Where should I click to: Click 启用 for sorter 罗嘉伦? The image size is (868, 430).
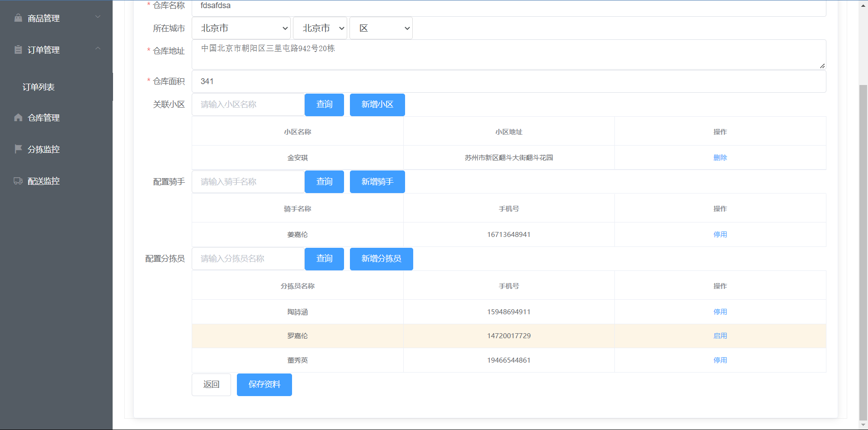(720, 336)
